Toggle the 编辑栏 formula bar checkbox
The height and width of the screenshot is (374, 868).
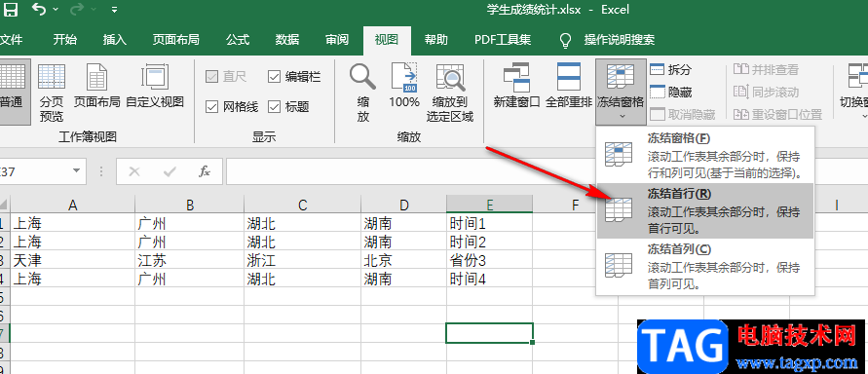293,76
